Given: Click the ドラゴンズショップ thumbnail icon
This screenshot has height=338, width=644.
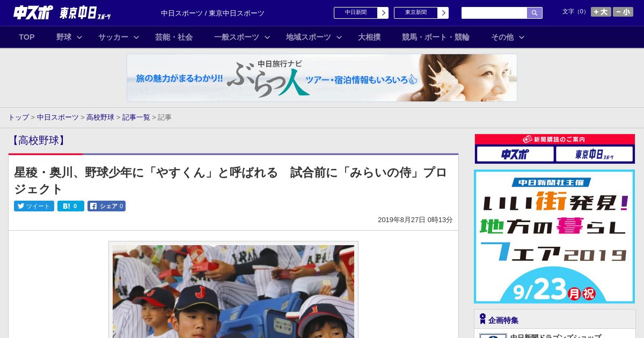Looking at the screenshot, I should [493, 336].
